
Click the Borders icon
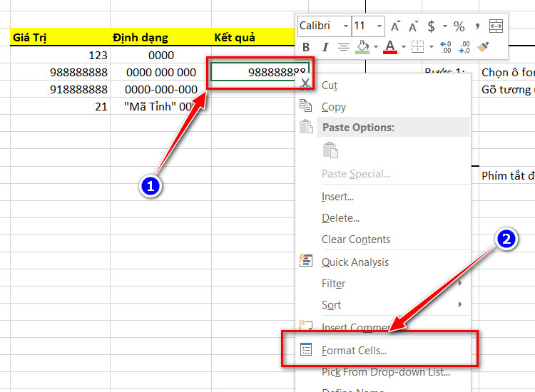[x=417, y=47]
